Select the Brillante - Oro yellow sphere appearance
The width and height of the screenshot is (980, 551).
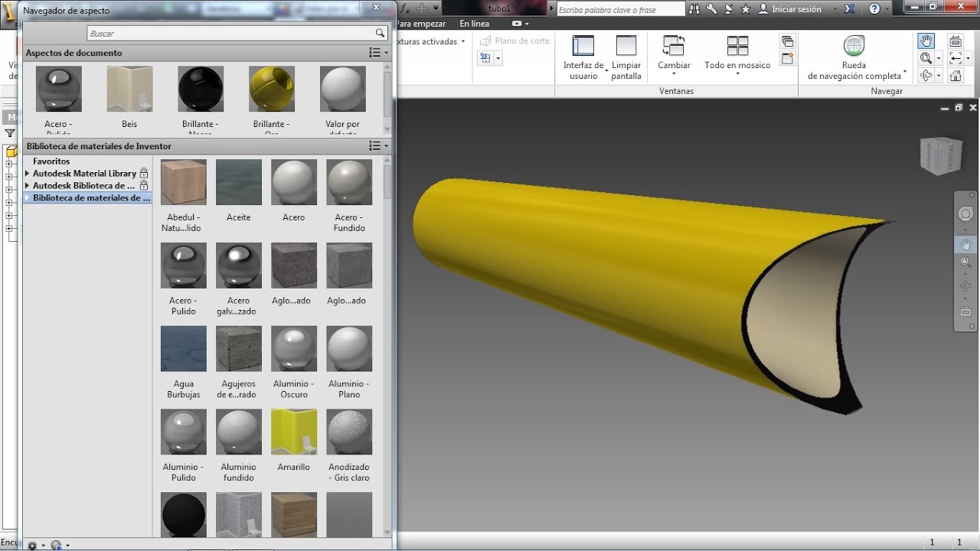pyautogui.click(x=272, y=89)
